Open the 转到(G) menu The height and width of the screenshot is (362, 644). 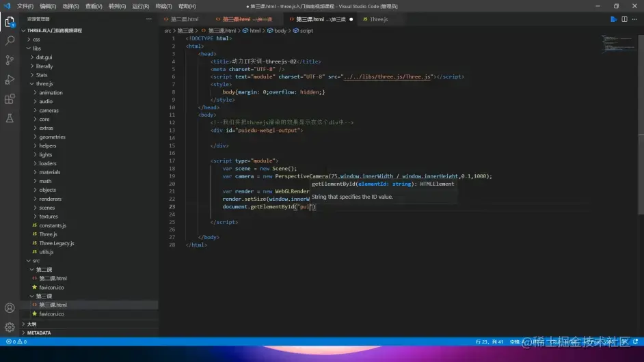[117, 6]
